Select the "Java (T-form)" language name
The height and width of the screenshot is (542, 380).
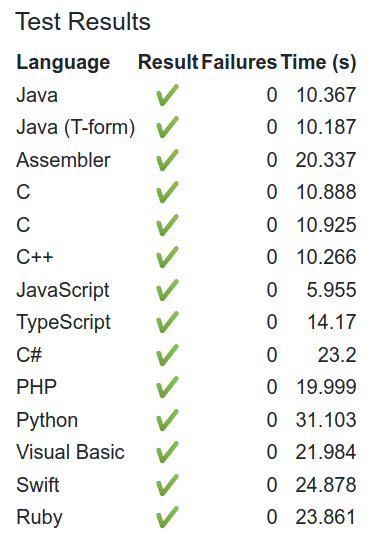(76, 128)
